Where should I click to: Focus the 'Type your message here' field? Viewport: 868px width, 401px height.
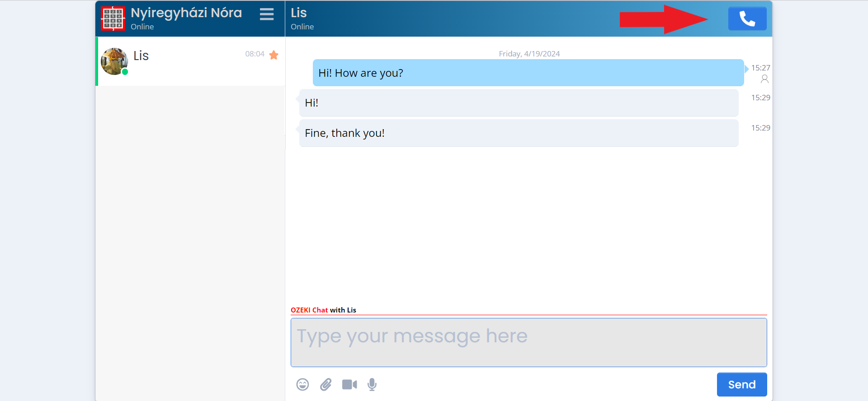528,342
